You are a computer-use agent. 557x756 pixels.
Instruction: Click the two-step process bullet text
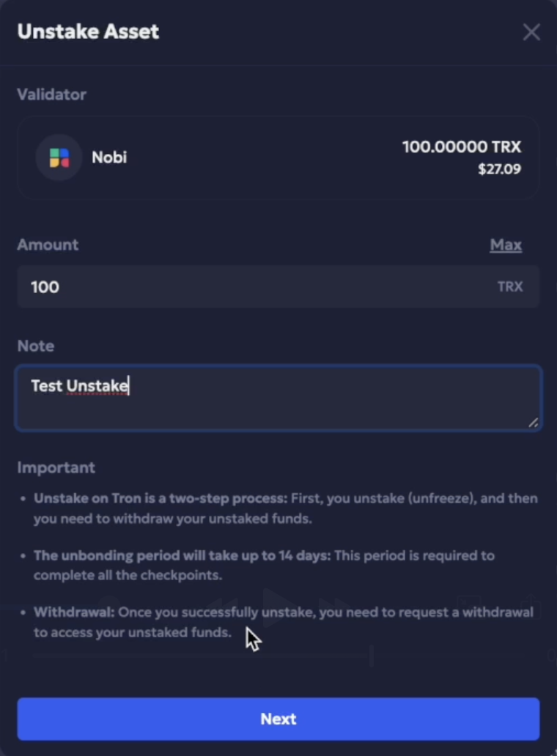tap(286, 508)
